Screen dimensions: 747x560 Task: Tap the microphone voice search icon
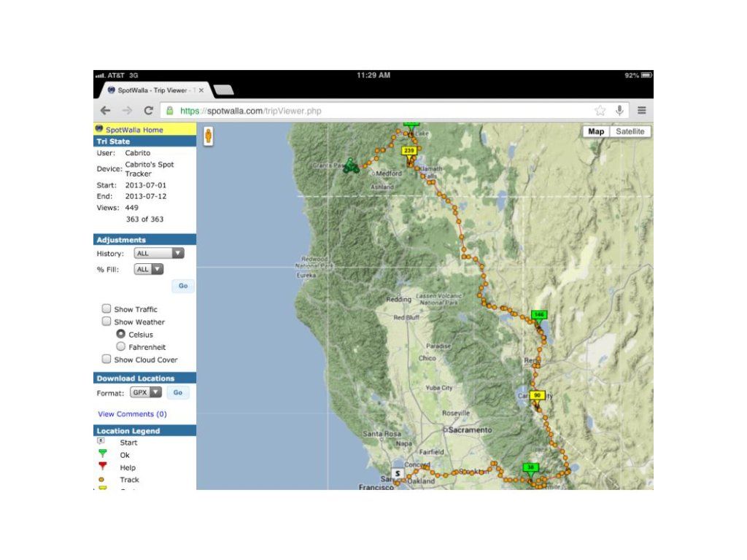click(619, 111)
